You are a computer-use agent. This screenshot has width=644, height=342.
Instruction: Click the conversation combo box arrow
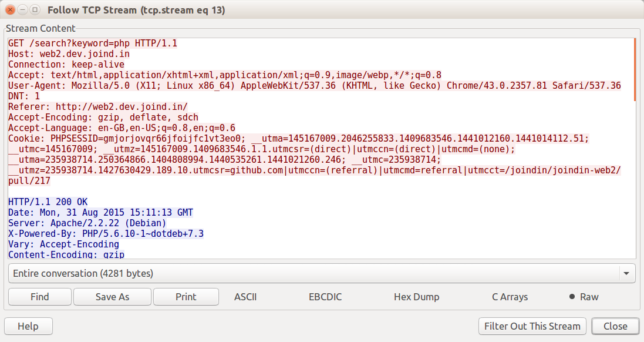627,273
